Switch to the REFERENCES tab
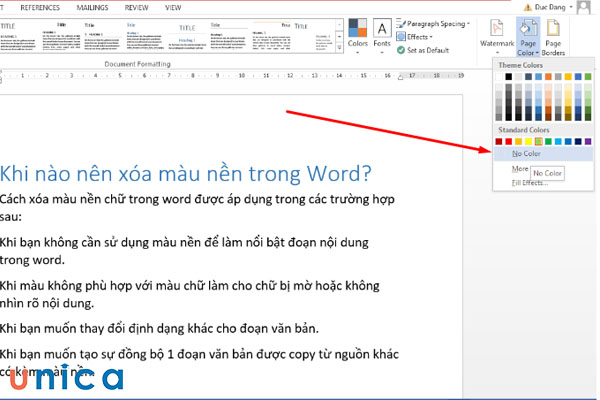 (x=39, y=7)
